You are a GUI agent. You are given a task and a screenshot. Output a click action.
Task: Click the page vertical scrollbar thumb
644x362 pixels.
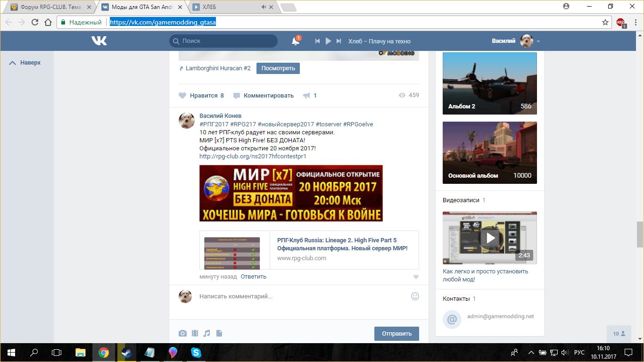click(639, 234)
